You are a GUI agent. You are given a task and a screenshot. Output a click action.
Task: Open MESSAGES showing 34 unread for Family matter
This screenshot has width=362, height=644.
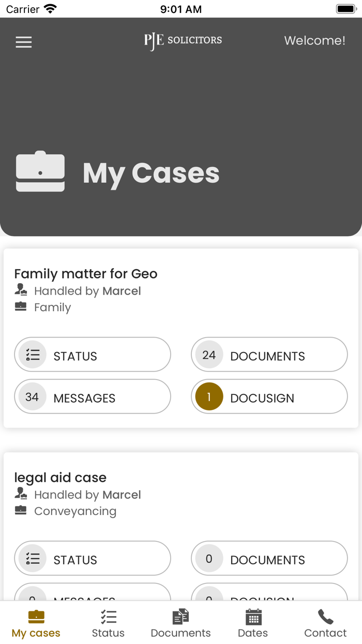(92, 397)
